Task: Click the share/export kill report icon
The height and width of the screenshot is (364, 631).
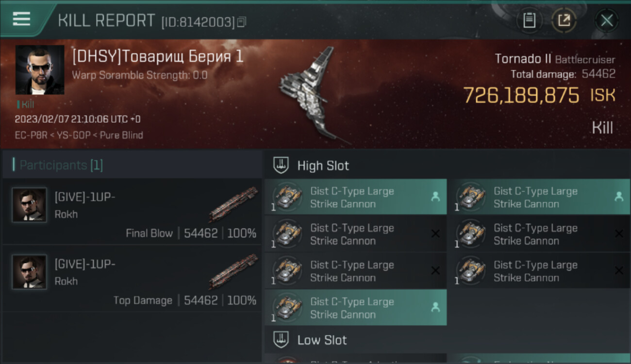Action: [564, 20]
